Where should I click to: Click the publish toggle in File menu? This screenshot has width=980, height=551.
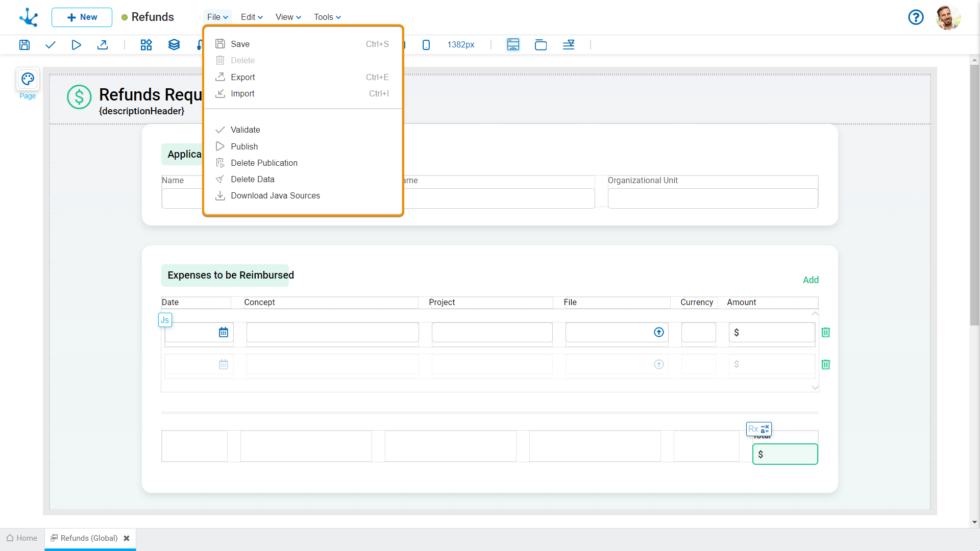coord(243,146)
